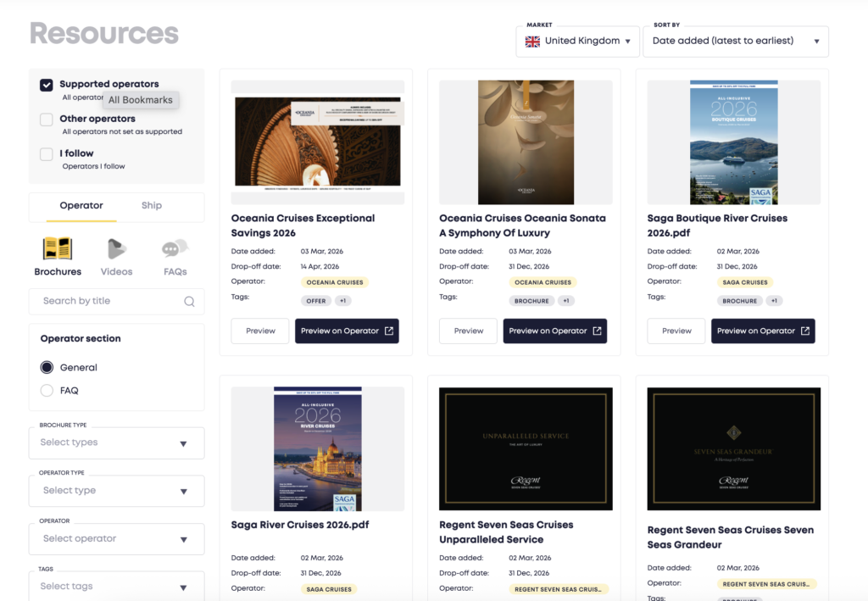
Task: Click Preview on Operator for Oceania Exceptional Savings
Action: tap(346, 331)
